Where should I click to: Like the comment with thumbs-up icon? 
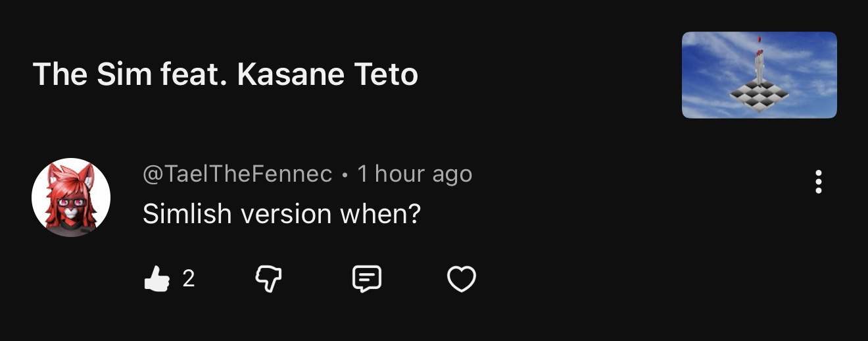[157, 279]
